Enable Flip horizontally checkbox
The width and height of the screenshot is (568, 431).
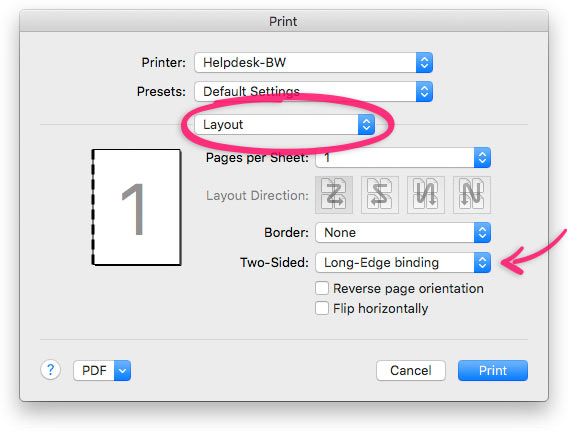click(322, 308)
